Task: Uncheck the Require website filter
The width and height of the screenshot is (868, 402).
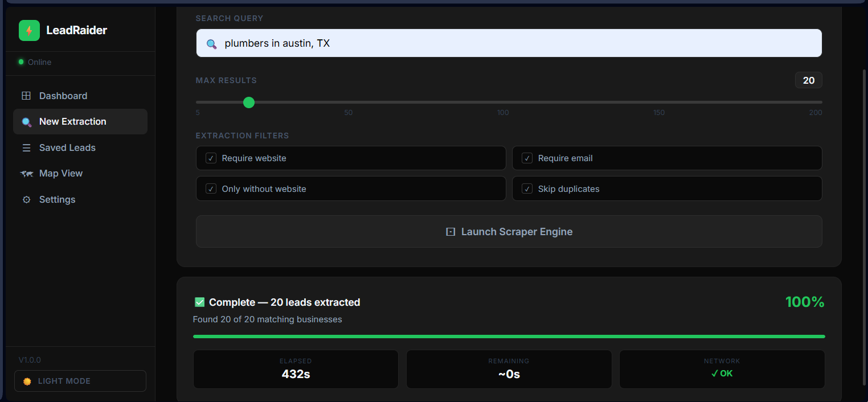Action: tap(211, 158)
